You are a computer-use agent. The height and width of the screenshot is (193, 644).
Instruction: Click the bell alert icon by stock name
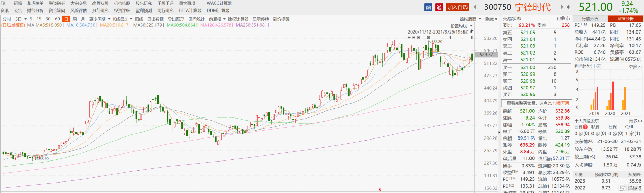coord(568,7)
